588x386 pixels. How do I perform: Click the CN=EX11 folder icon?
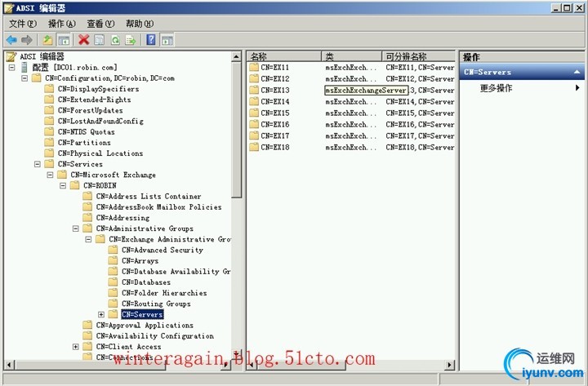click(254, 68)
